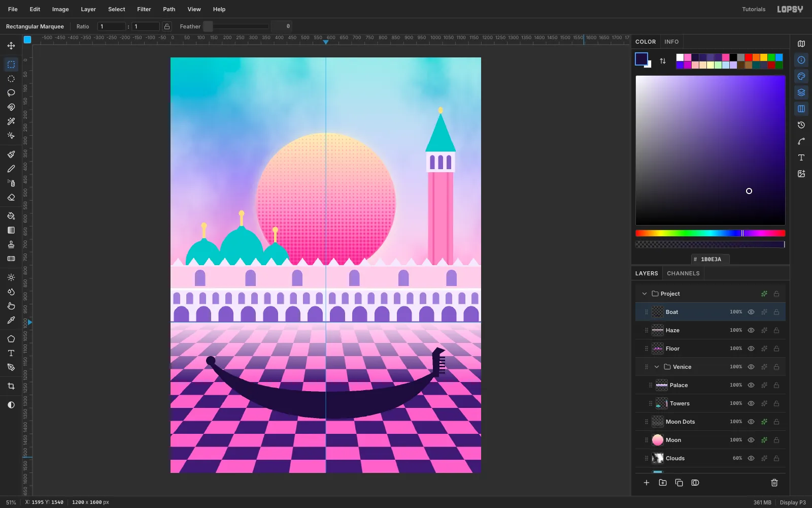The width and height of the screenshot is (812, 508).
Task: Switch to the Channels tab
Action: 683,273
